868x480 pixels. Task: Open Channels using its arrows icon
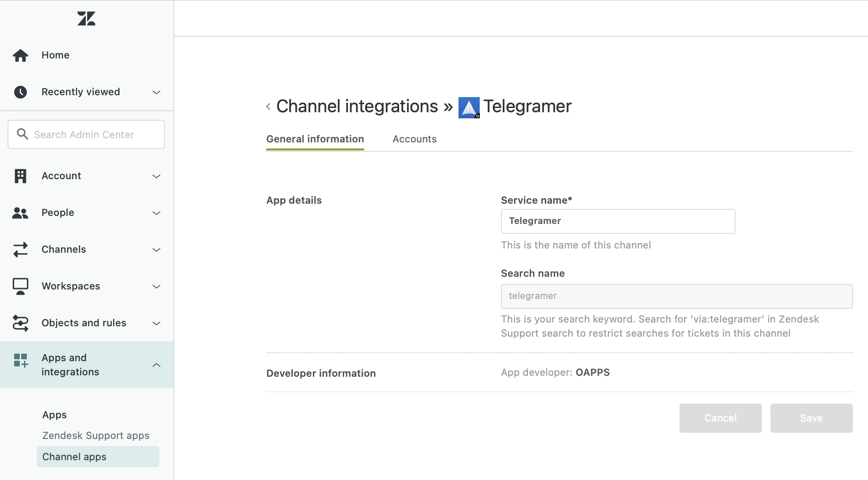click(21, 249)
